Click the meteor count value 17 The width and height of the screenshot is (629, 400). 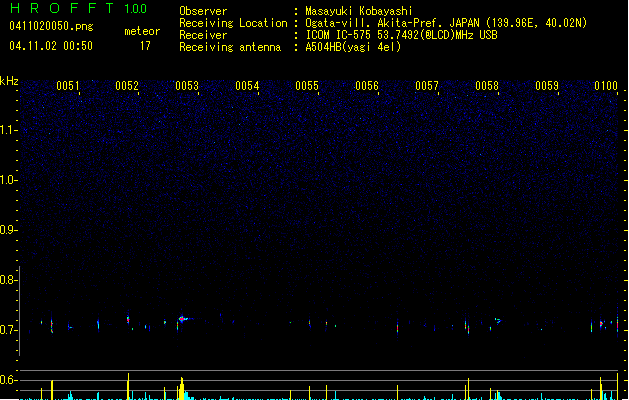coord(145,46)
